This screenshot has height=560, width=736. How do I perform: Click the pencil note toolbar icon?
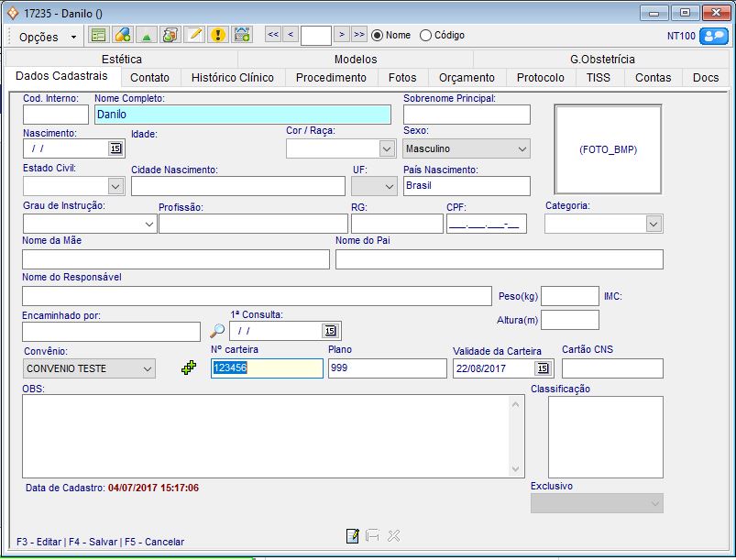tap(193, 35)
